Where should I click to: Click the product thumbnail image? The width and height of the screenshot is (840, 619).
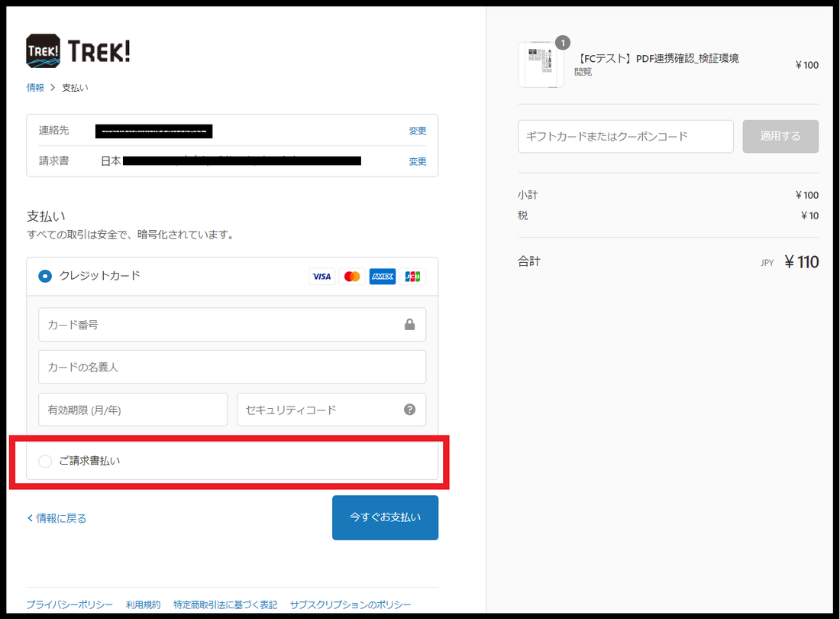click(x=541, y=65)
